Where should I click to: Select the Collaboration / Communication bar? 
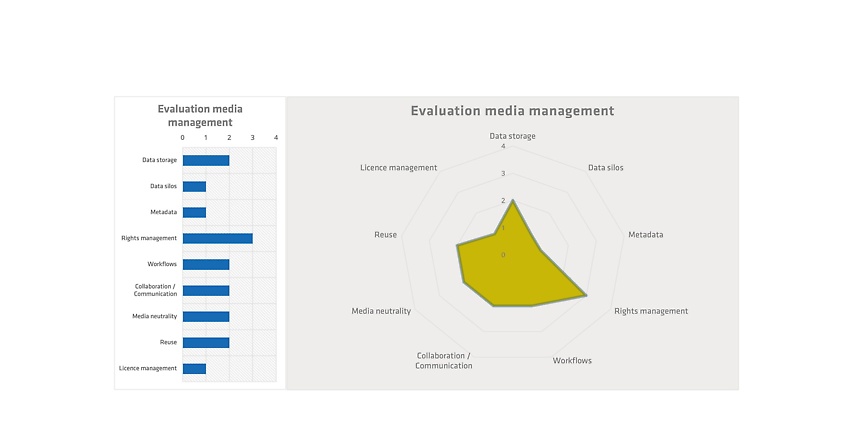206,291
